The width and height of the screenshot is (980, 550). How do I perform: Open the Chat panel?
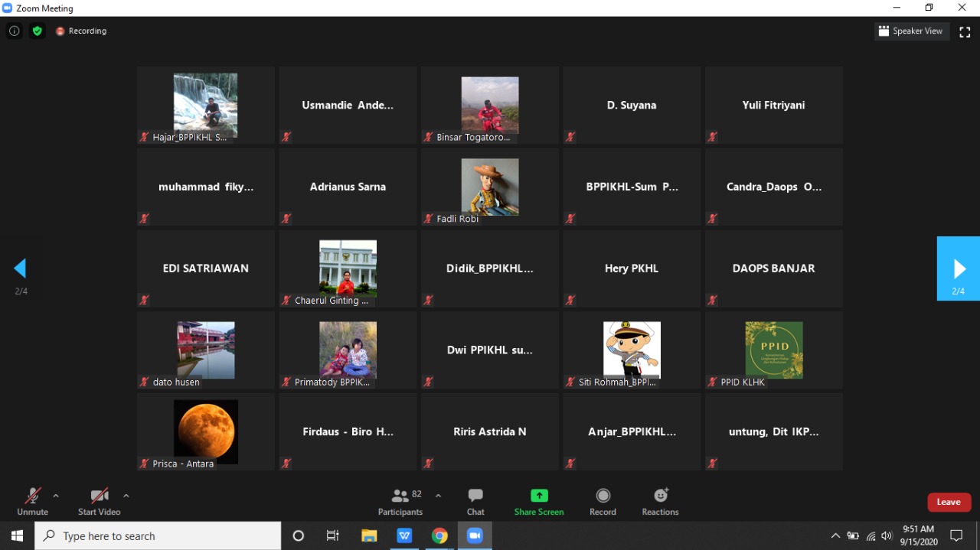tap(475, 501)
